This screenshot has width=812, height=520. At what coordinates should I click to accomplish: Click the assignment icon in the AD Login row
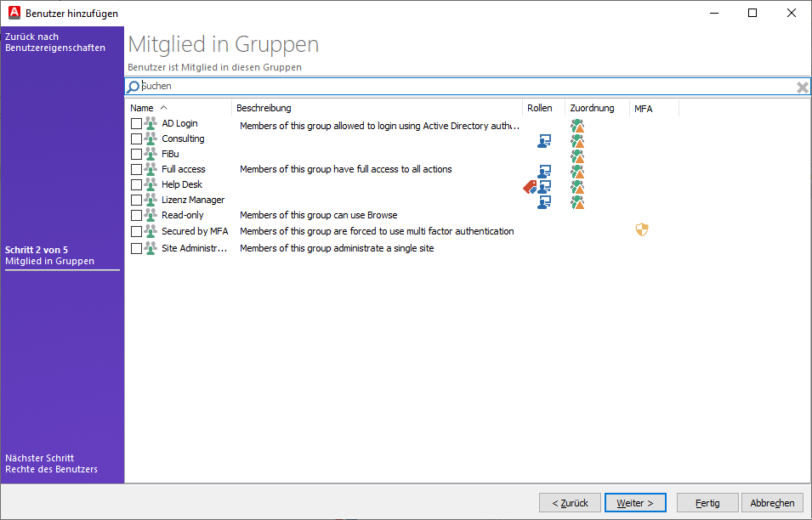tap(577, 126)
